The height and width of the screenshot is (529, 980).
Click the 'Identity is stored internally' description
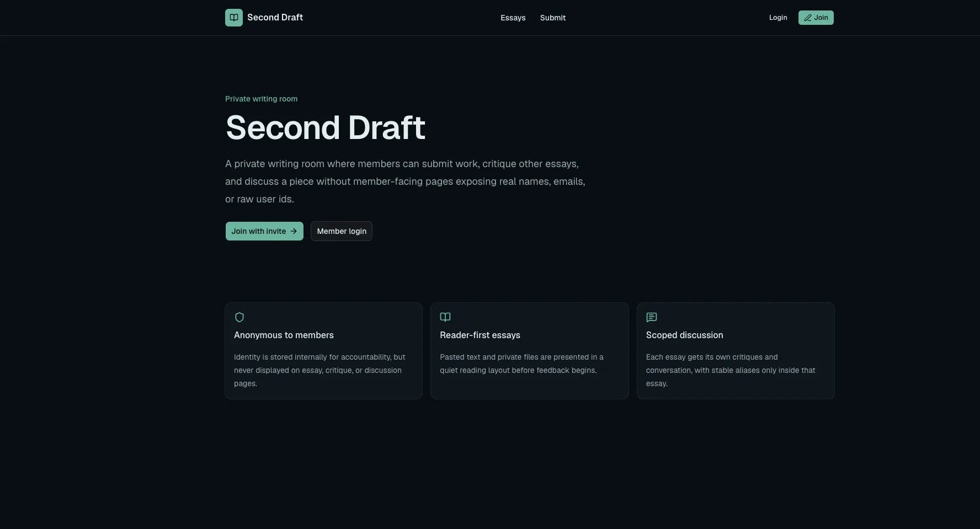pos(319,370)
